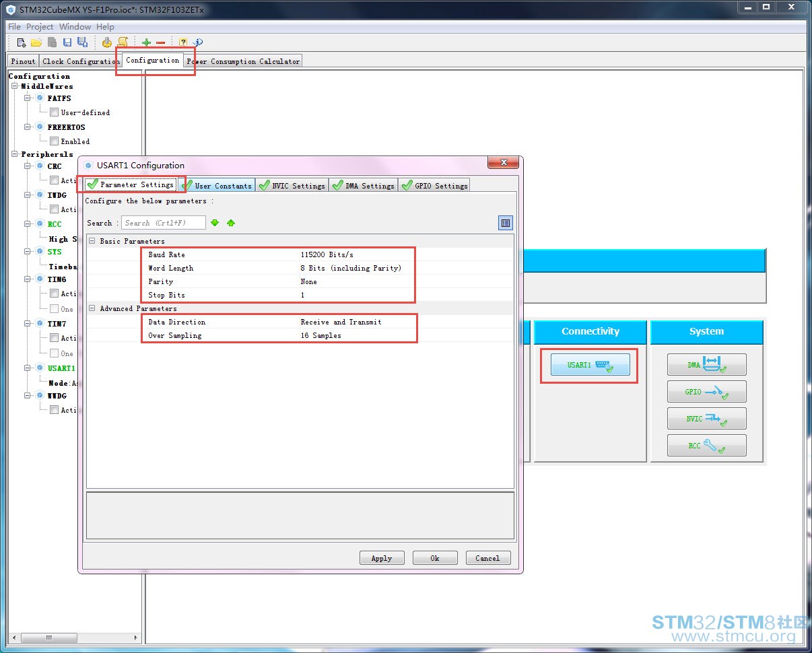Click the green up arrow previous search
Image resolution: width=812 pixels, height=653 pixels.
[x=231, y=223]
